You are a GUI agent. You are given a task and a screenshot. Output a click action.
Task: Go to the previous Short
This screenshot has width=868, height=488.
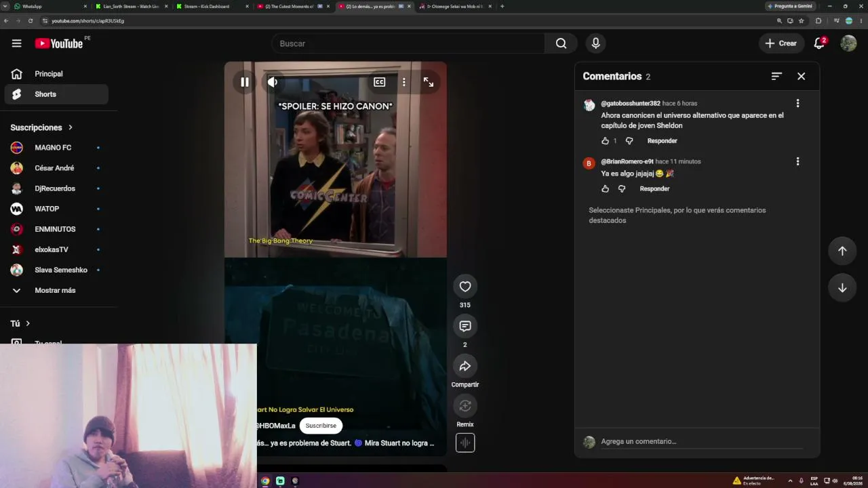point(842,251)
